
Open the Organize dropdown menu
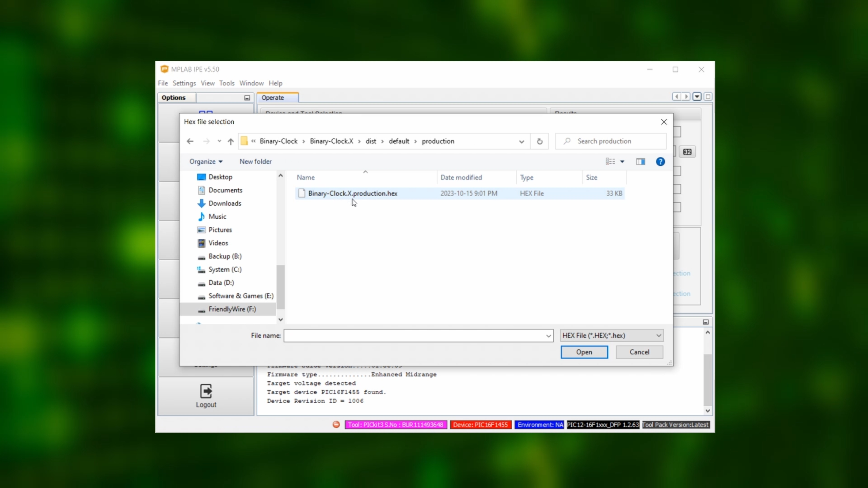(x=206, y=162)
